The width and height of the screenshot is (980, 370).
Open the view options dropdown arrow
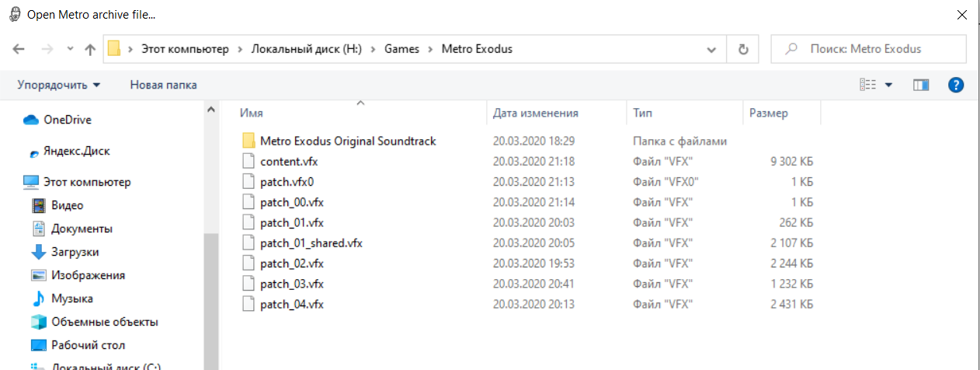(x=888, y=85)
